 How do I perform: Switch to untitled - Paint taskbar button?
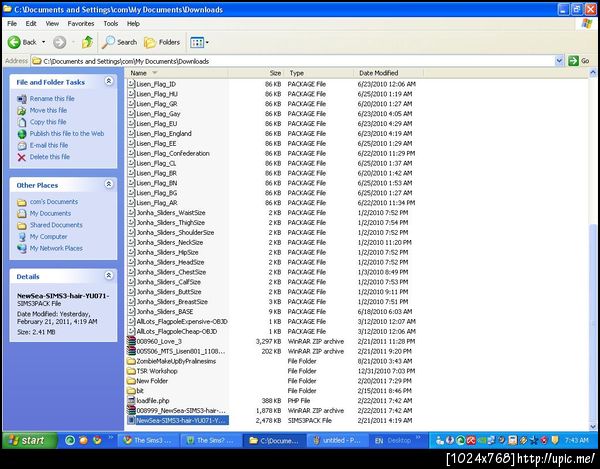(x=337, y=440)
